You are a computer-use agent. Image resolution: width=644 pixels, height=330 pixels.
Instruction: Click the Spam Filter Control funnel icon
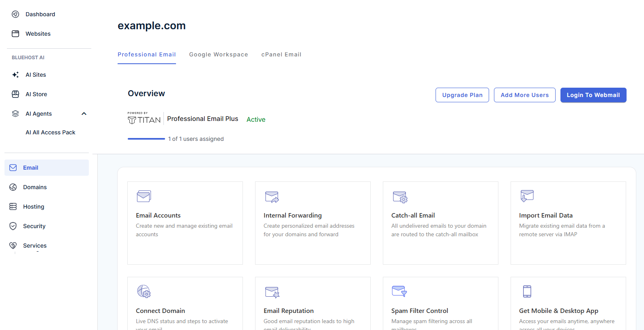click(399, 291)
